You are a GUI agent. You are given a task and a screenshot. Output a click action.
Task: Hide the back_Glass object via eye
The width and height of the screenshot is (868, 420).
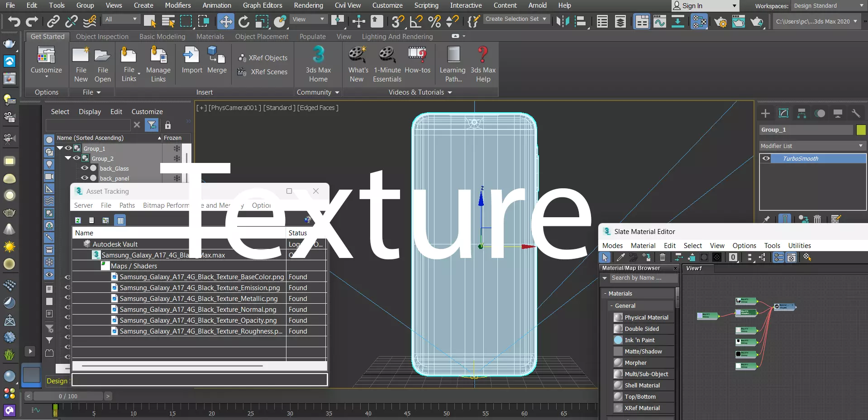coord(85,168)
